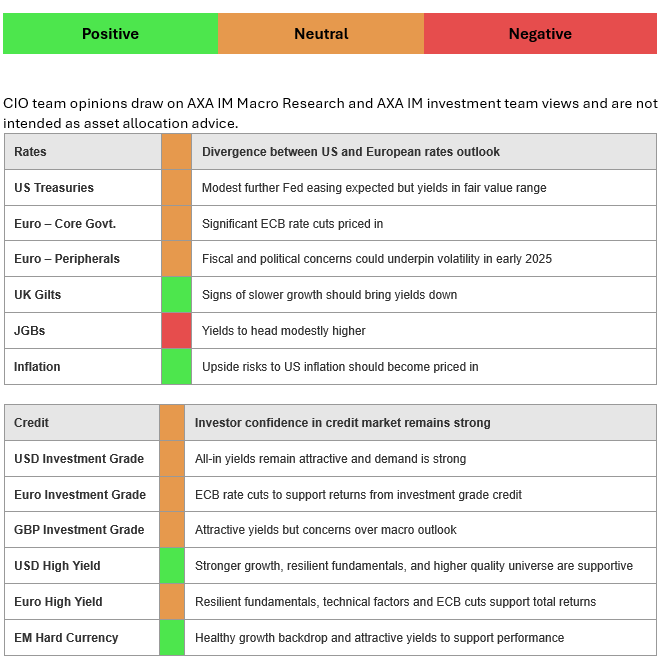Click the red Negative legend box
The width and height of the screenshot is (665, 658).
[x=540, y=34]
